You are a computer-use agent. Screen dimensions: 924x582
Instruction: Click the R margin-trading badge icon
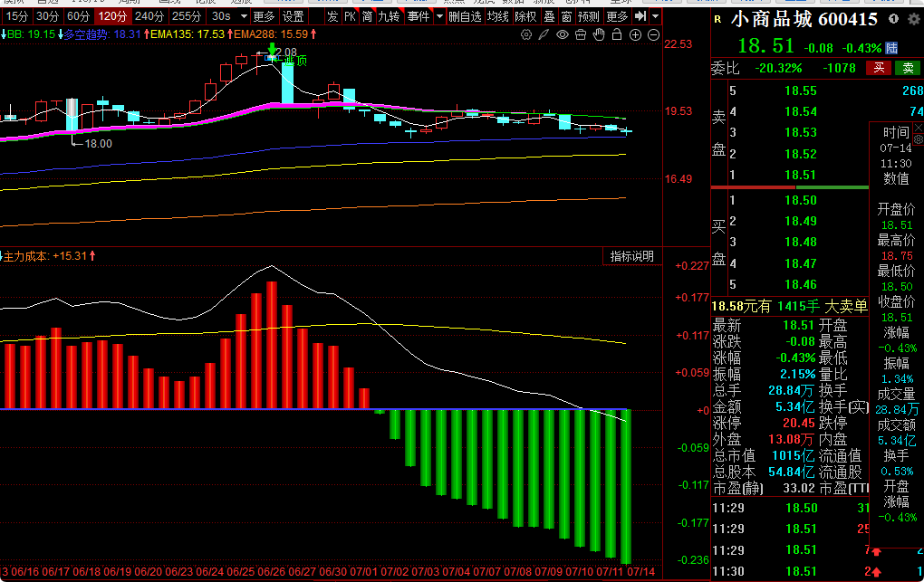717,19
